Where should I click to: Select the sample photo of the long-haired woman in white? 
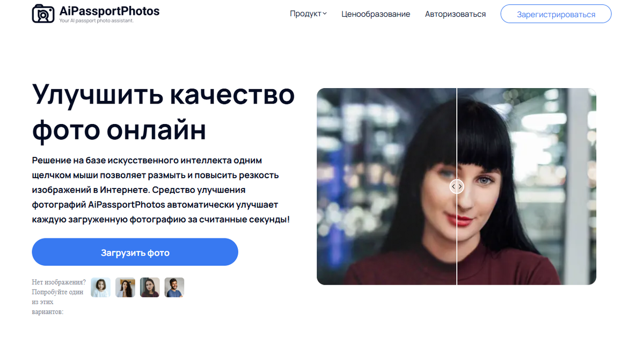[125, 287]
